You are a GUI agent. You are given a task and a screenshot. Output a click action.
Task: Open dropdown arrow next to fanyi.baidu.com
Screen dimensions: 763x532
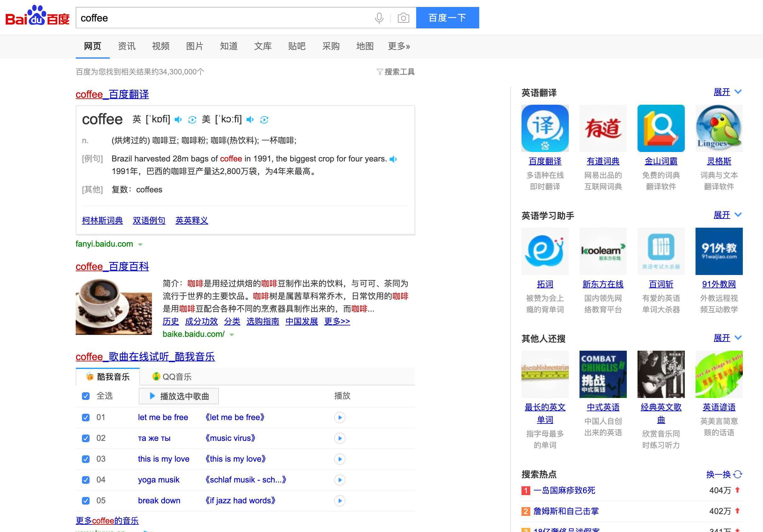[140, 245]
